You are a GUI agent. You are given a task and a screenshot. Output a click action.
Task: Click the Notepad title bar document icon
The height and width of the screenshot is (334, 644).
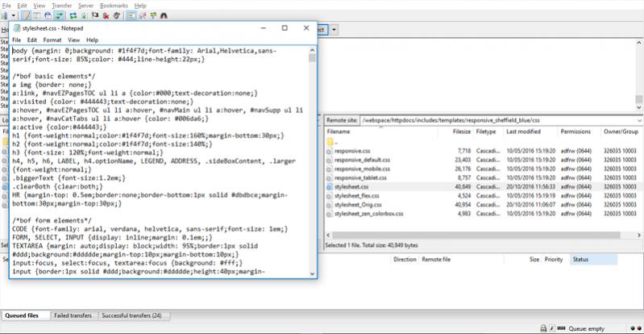(17, 28)
